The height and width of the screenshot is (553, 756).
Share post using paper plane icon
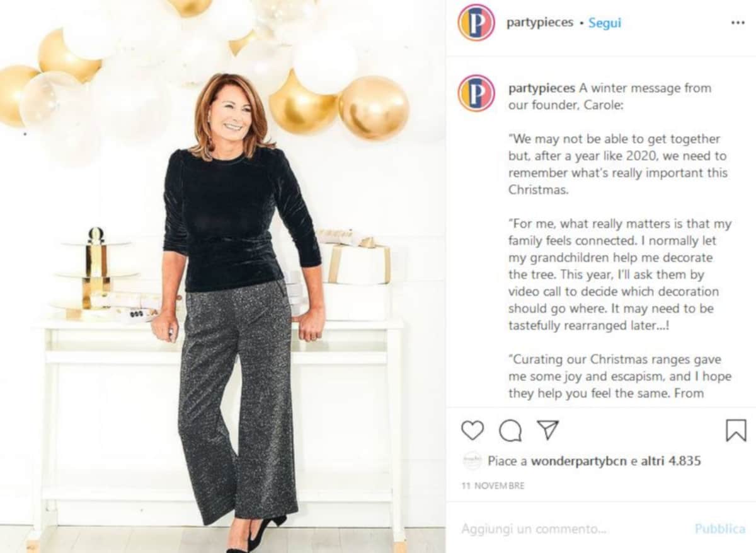547,430
